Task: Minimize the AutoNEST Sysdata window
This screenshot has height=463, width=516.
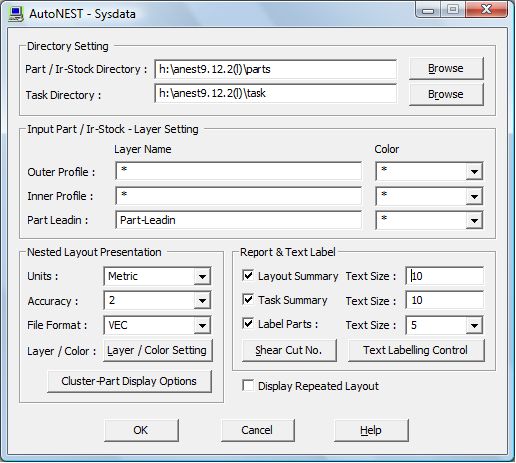Action: coord(428,10)
